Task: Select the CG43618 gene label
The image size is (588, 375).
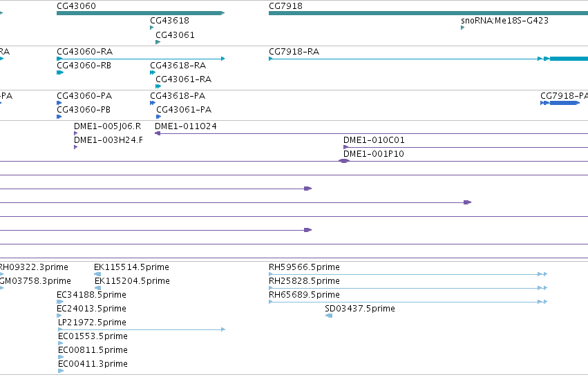Action: 169,20
